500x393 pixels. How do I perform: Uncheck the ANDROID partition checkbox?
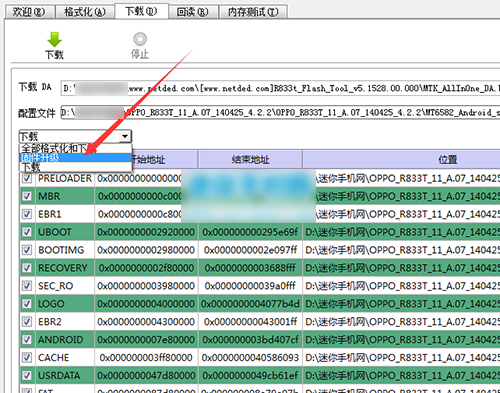(x=27, y=340)
